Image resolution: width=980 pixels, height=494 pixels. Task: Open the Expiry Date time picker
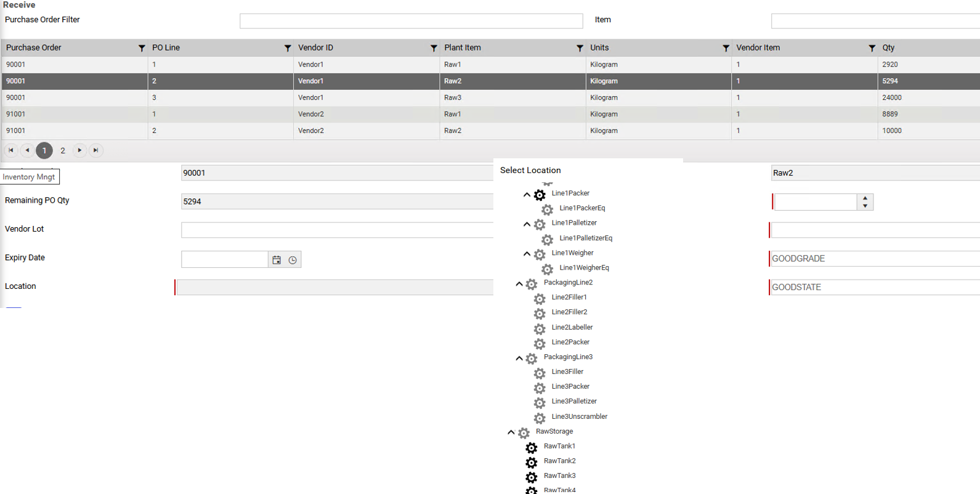(x=293, y=260)
